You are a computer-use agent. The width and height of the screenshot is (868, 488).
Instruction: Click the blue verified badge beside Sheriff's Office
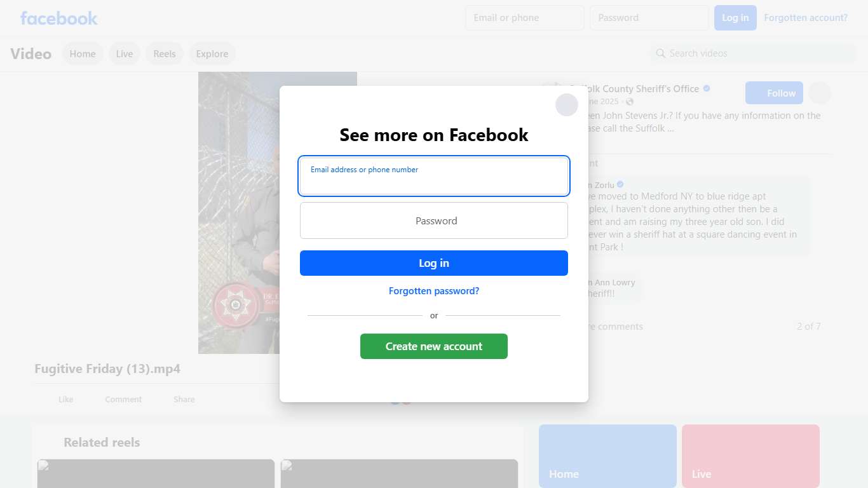tap(707, 88)
